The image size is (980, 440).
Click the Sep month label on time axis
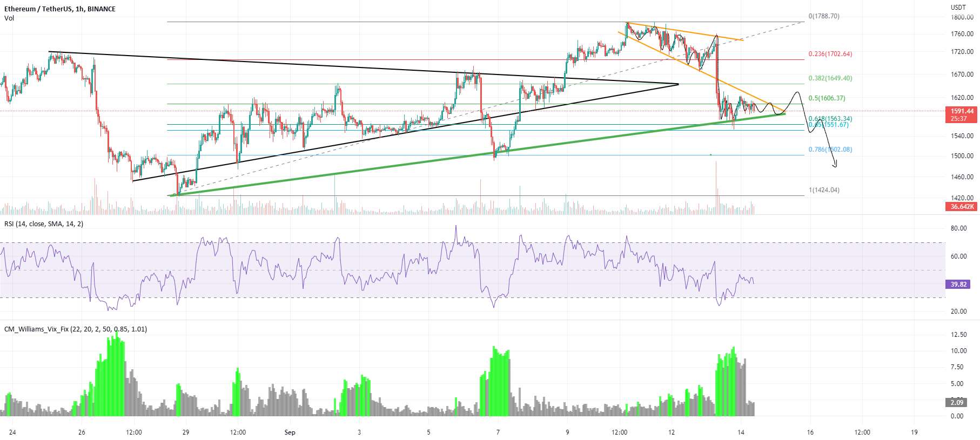point(290,432)
